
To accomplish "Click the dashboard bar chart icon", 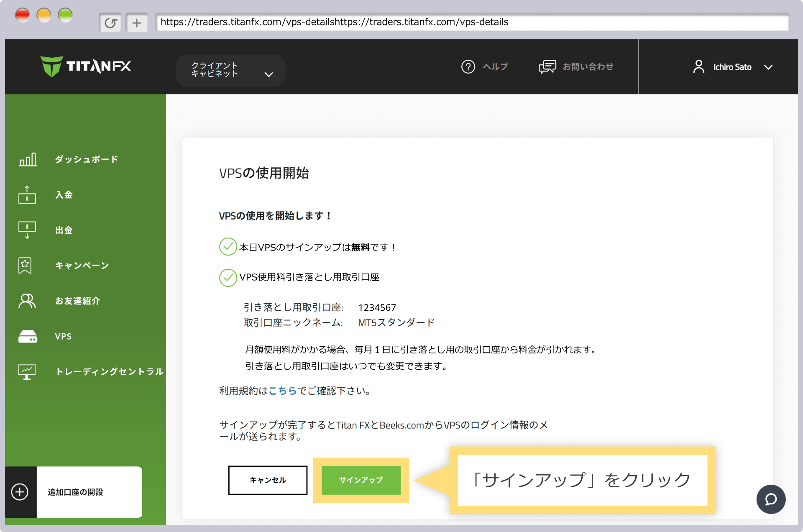I will tap(28, 159).
